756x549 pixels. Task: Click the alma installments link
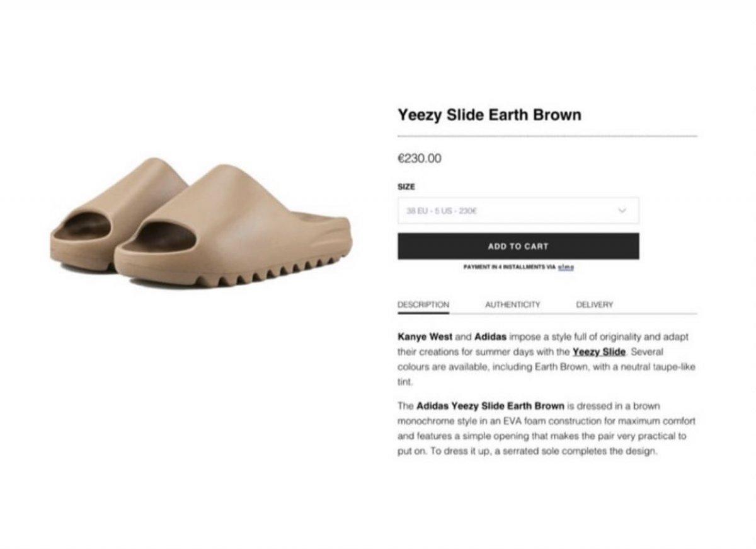(566, 267)
